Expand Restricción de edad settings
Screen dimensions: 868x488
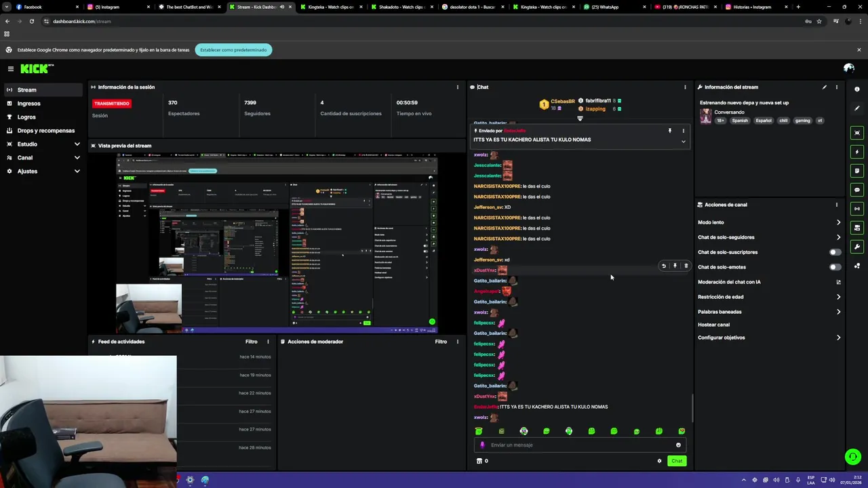coord(838,297)
